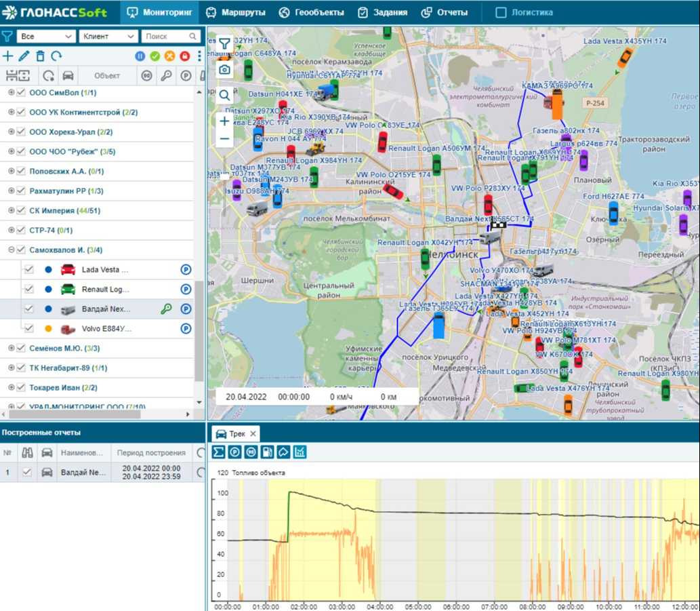This screenshot has height=611, width=700.
Task: Click the parking P icon in track toolbar
Action: pyautogui.click(x=235, y=452)
